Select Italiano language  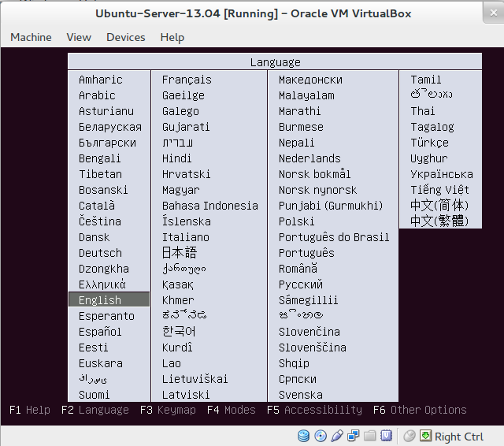pyautogui.click(x=186, y=237)
